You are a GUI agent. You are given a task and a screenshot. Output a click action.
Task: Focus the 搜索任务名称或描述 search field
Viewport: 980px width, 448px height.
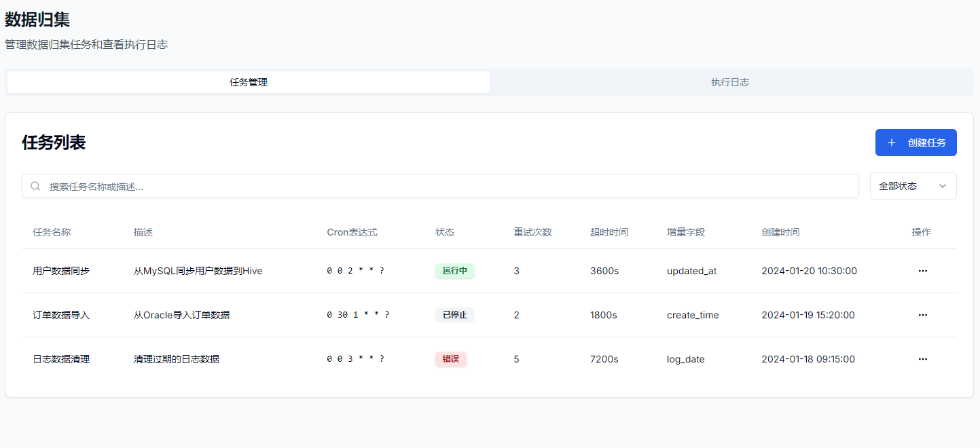(448, 186)
